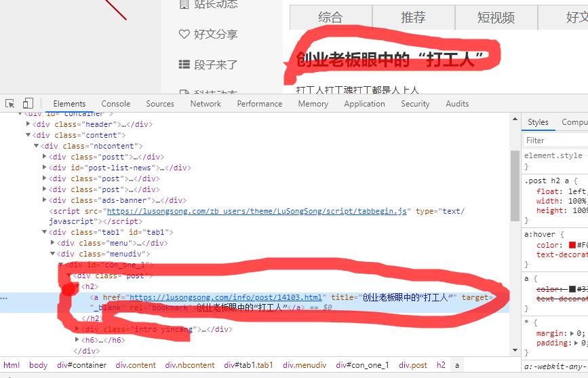
Task: Select the closing script tag line
Action: point(96,221)
